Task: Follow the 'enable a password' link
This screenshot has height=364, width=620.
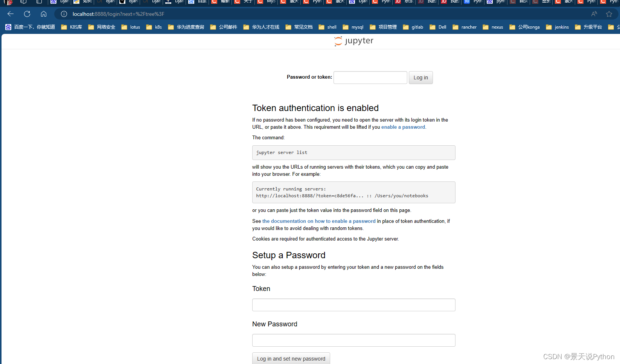Action: click(x=403, y=127)
